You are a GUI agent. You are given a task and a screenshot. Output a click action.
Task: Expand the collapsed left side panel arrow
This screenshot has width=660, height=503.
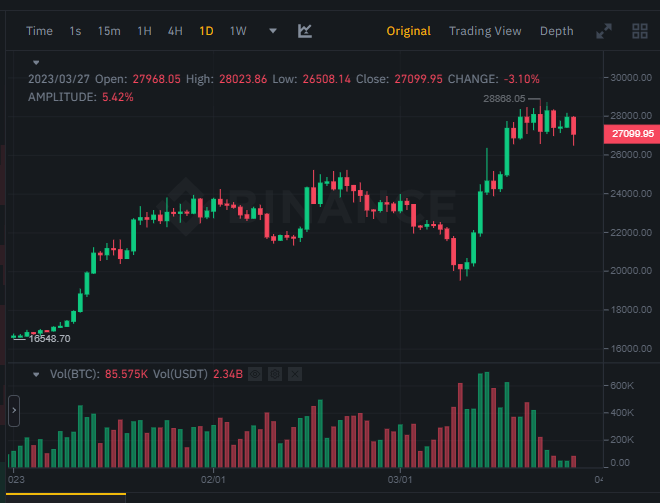tap(14, 410)
